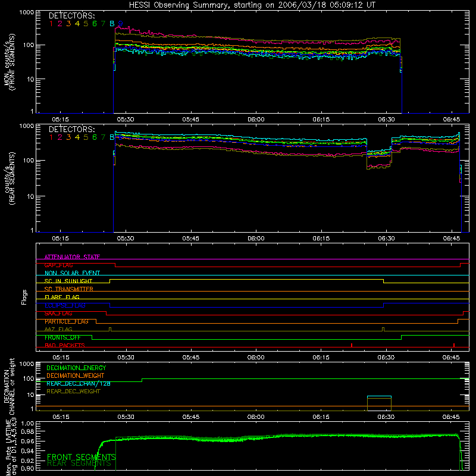476x476 pixels.
Task: Click the REAR SEGMENTS livetime legend text
Action: click(79, 464)
